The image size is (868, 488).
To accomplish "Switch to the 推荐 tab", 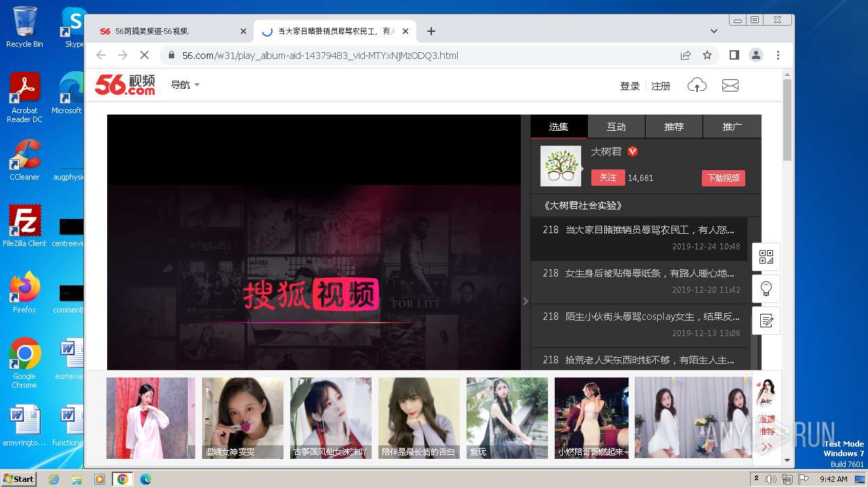I will (674, 127).
